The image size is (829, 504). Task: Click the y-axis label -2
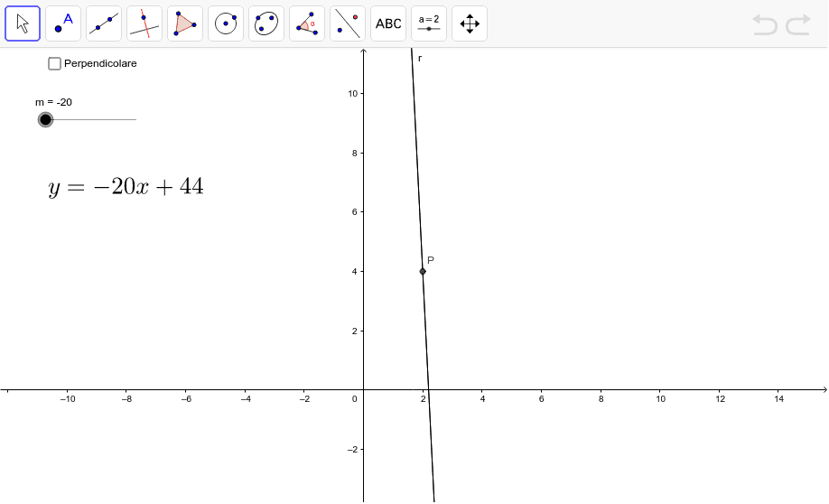[352, 450]
